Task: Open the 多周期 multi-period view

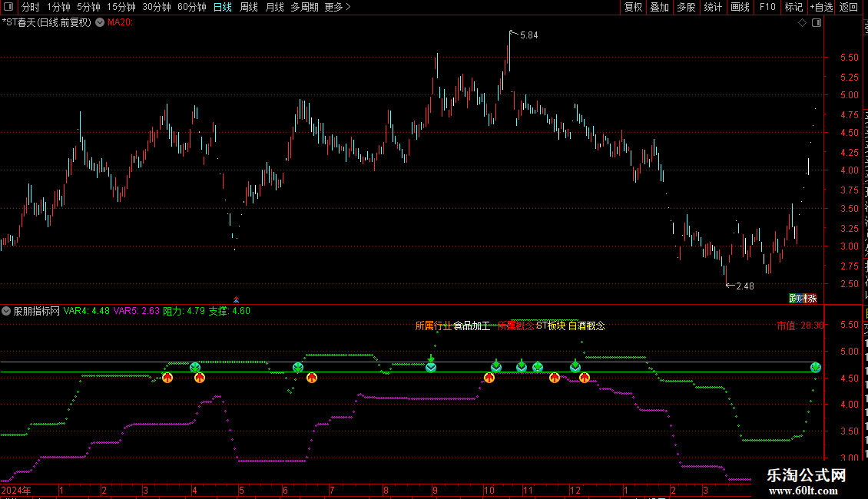Action: point(304,7)
